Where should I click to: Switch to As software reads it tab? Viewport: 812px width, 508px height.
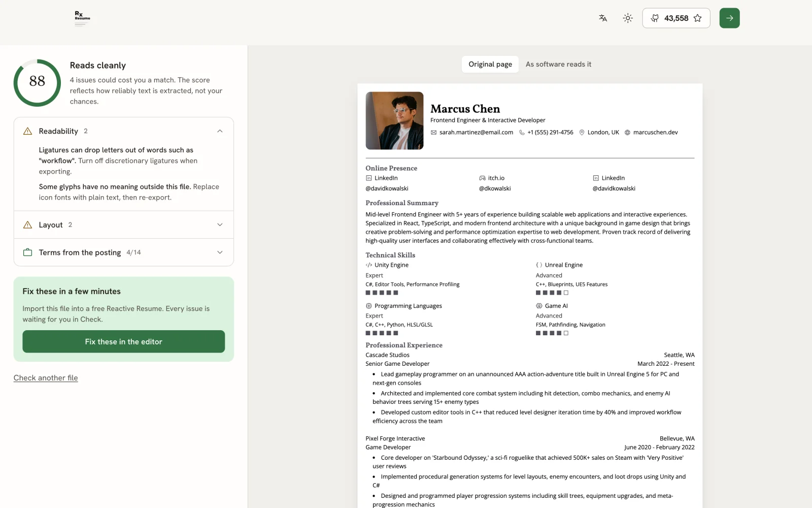tap(558, 64)
